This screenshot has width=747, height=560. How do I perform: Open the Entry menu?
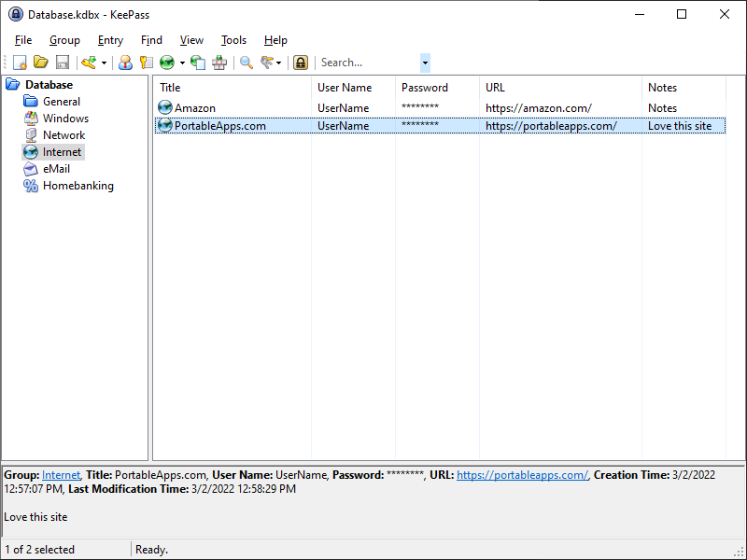click(x=110, y=40)
